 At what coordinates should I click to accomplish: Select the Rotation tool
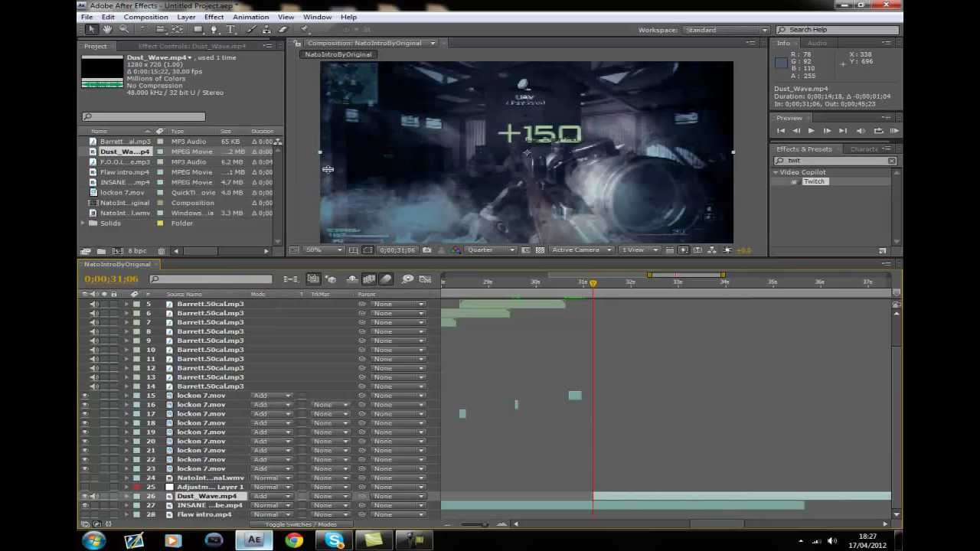[x=142, y=30]
